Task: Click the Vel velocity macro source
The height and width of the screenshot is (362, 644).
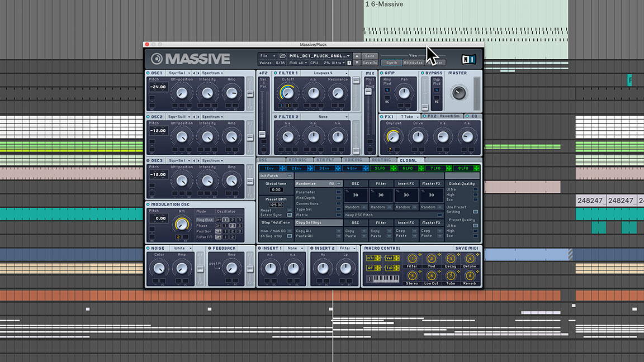Action: pyautogui.click(x=392, y=258)
